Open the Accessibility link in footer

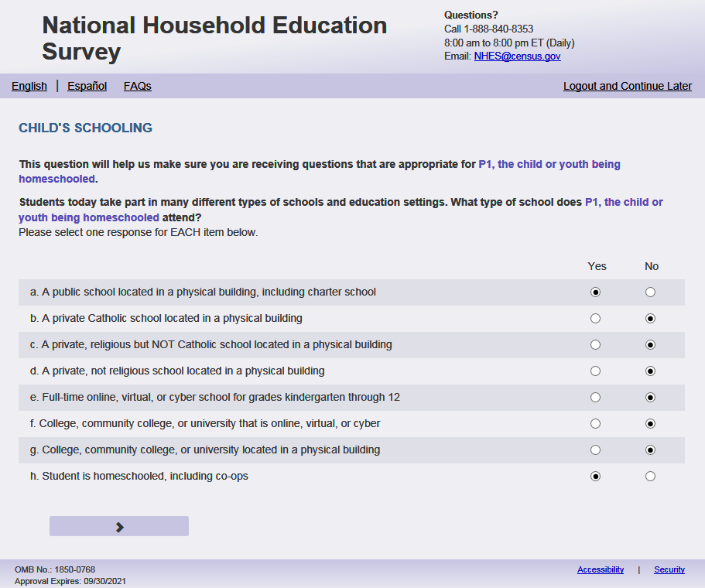click(601, 570)
